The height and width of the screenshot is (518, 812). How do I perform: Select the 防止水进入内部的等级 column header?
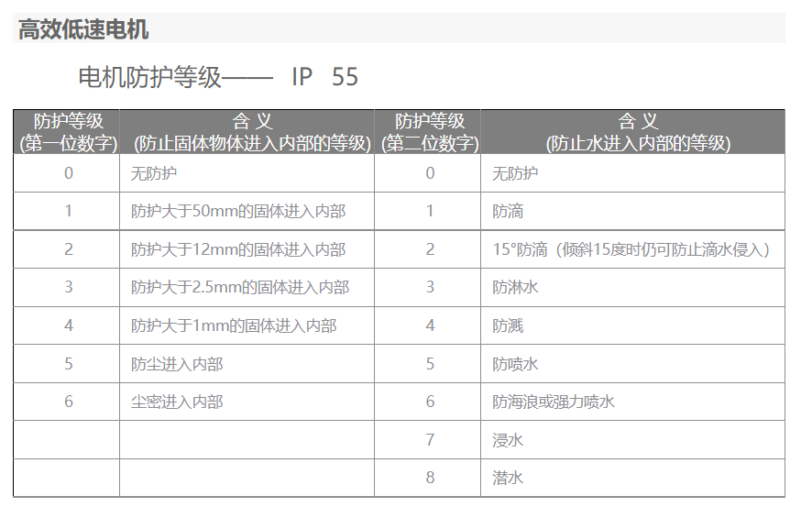pos(633,132)
